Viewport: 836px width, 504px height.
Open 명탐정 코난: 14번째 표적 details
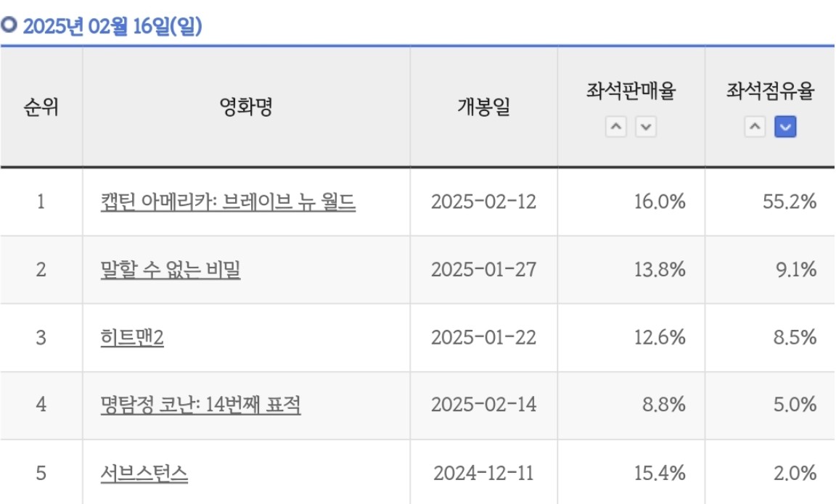pyautogui.click(x=200, y=405)
